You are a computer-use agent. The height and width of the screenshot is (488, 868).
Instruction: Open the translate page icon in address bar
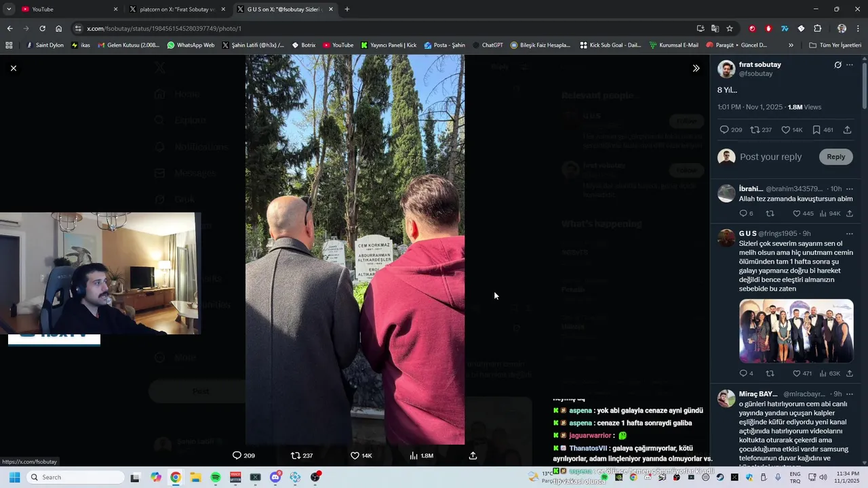(715, 28)
